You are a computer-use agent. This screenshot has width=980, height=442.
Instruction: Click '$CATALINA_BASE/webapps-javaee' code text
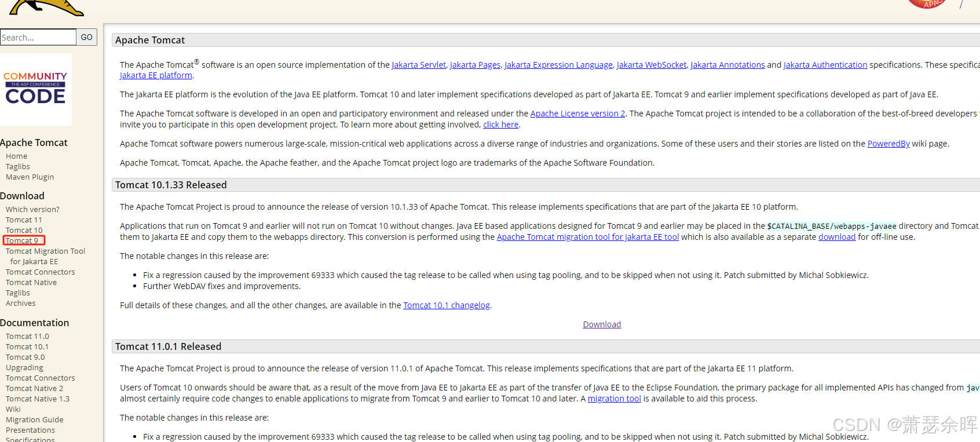[832, 227]
